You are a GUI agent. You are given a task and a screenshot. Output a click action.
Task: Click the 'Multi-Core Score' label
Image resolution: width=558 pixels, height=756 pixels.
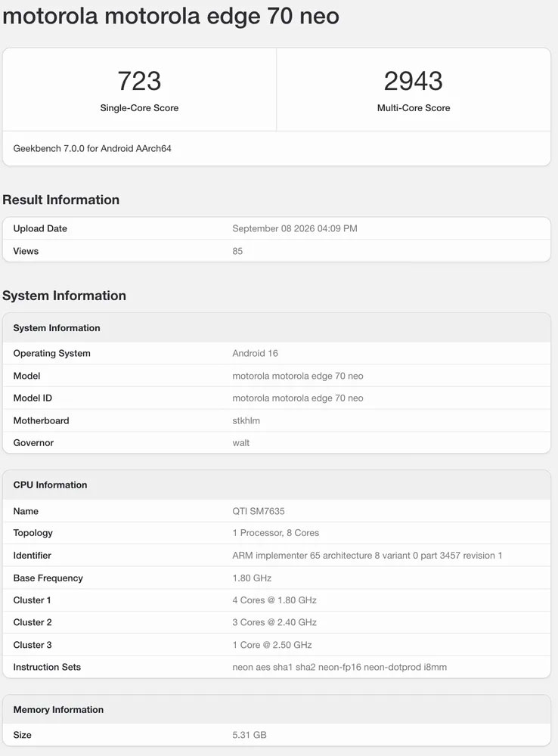click(x=414, y=108)
